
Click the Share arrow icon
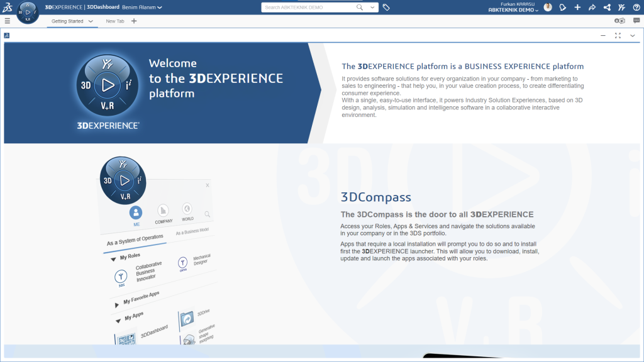click(592, 8)
